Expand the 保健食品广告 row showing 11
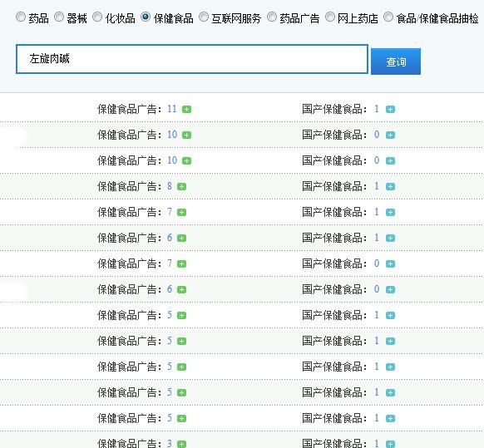The height and width of the screenshot is (448, 484). (x=186, y=109)
